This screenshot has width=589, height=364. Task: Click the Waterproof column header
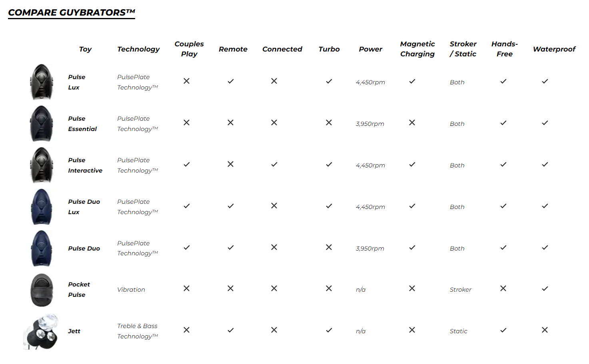pos(554,49)
